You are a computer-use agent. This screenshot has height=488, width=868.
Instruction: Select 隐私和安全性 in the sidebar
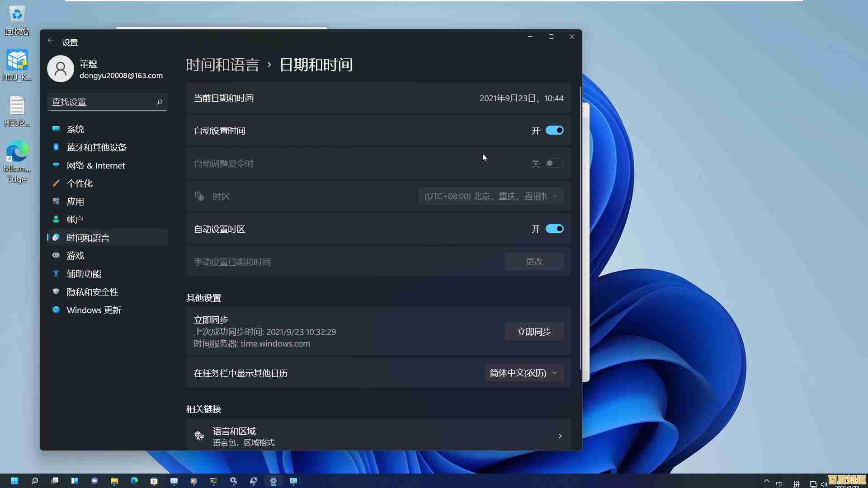92,291
